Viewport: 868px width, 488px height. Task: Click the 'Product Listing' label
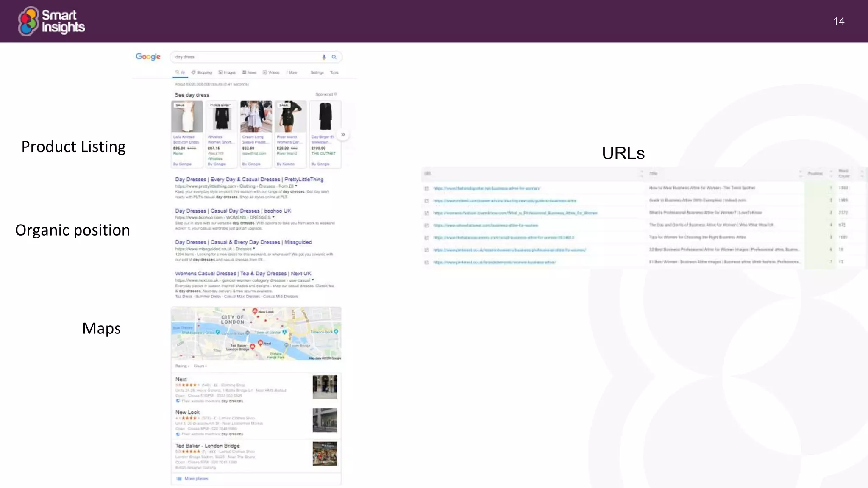pos(74,147)
